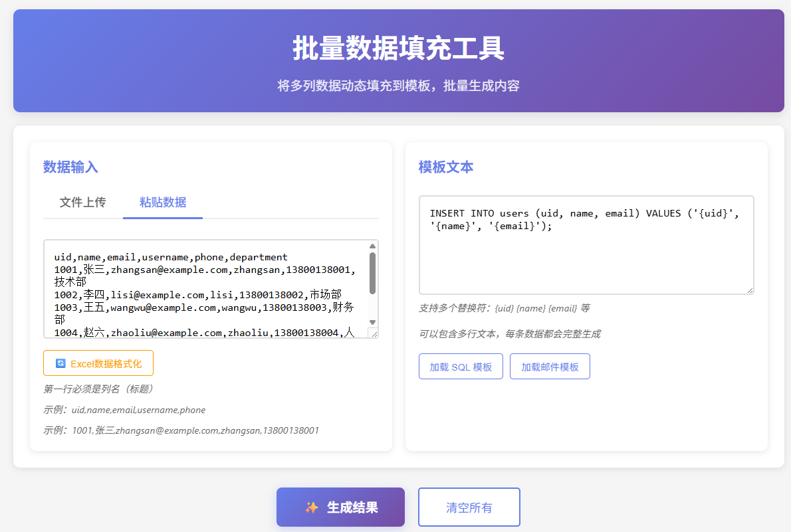This screenshot has width=791, height=532.
Task: Click the Excel数据格式化 button text
Action: click(106, 363)
